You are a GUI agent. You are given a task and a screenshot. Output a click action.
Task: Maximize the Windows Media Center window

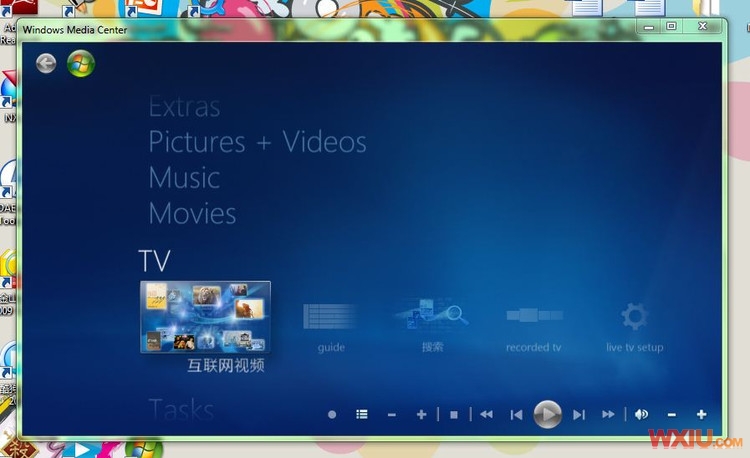672,26
